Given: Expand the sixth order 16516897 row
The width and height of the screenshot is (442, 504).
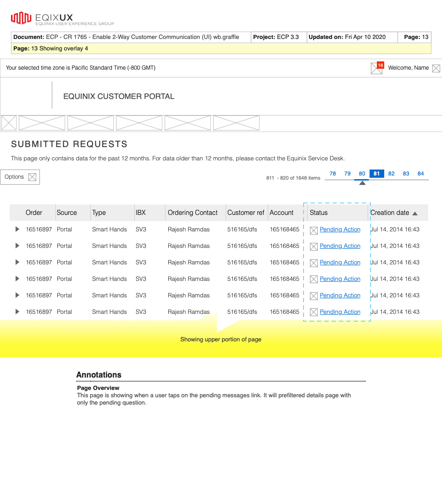Looking at the screenshot, I should [x=17, y=312].
